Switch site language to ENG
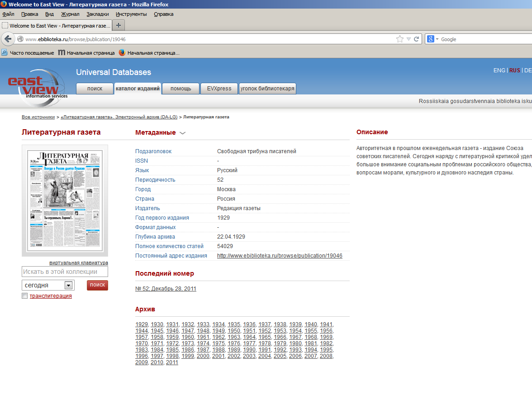The width and height of the screenshot is (532, 399). click(499, 70)
